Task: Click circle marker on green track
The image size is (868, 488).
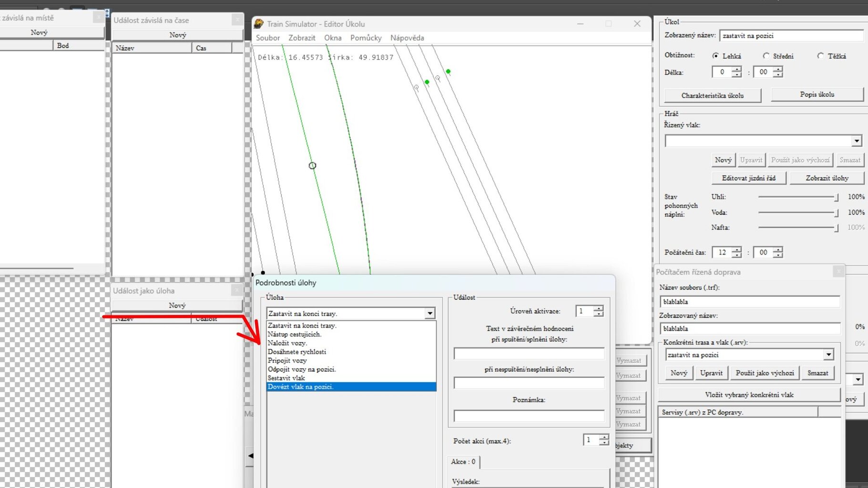Action: click(x=312, y=166)
